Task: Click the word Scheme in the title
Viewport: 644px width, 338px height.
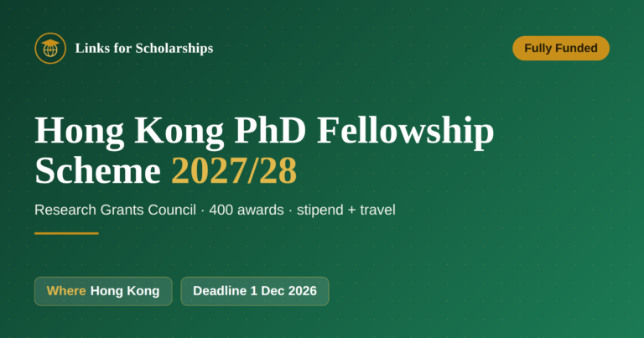Action: [98, 170]
